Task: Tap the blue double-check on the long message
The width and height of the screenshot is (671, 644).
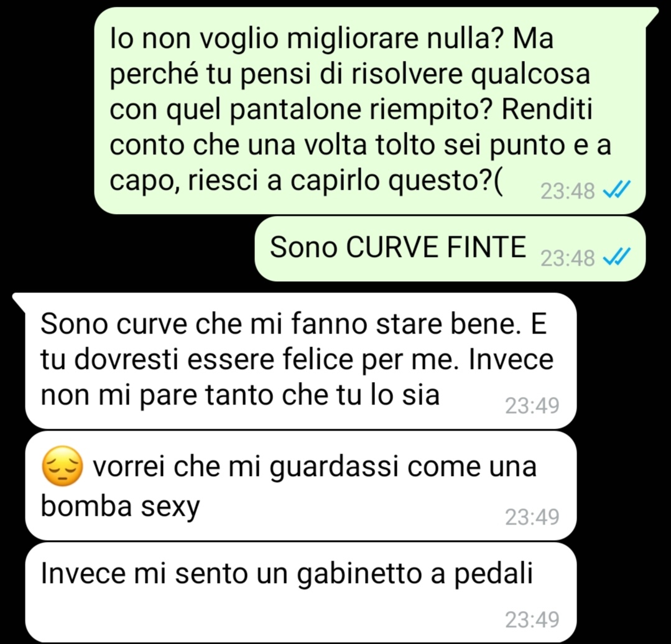Action: [x=616, y=189]
